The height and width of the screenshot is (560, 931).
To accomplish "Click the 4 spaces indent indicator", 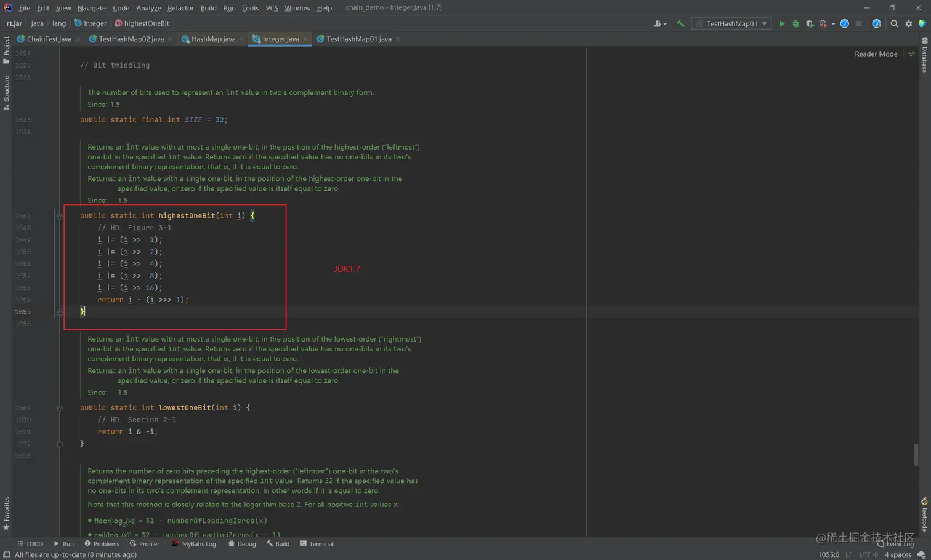I will pyautogui.click(x=898, y=555).
